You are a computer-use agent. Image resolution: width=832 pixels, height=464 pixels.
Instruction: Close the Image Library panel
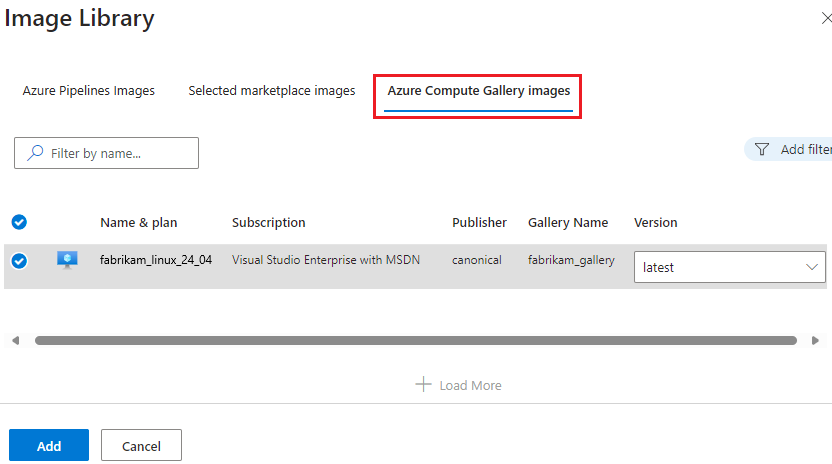pos(825,19)
